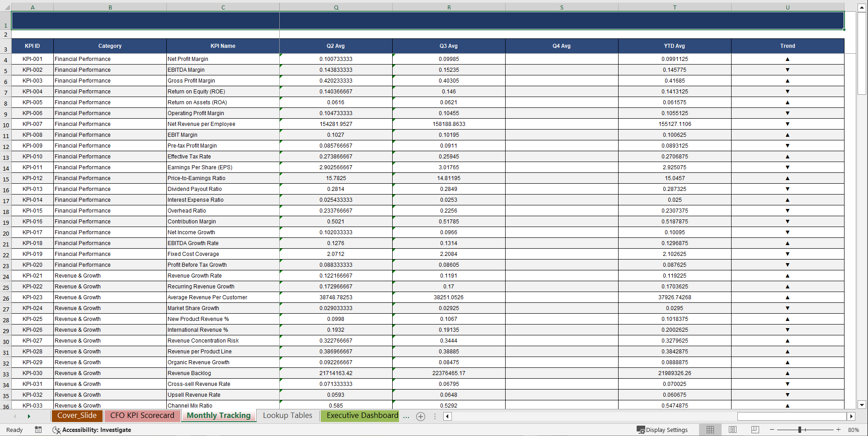Select the Lookup Tables tab
Image resolution: width=868 pixels, height=436 pixels.
pos(287,416)
